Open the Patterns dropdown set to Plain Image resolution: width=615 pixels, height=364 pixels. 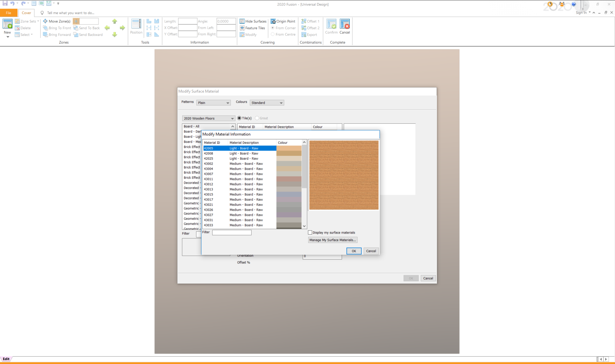pos(213,103)
